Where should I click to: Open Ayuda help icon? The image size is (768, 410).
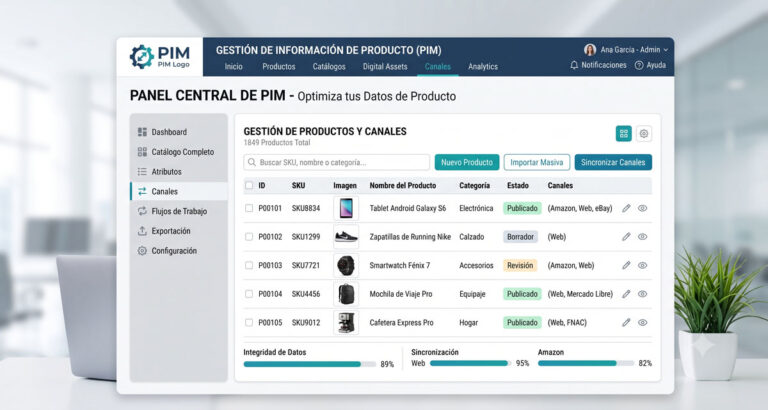pos(639,65)
